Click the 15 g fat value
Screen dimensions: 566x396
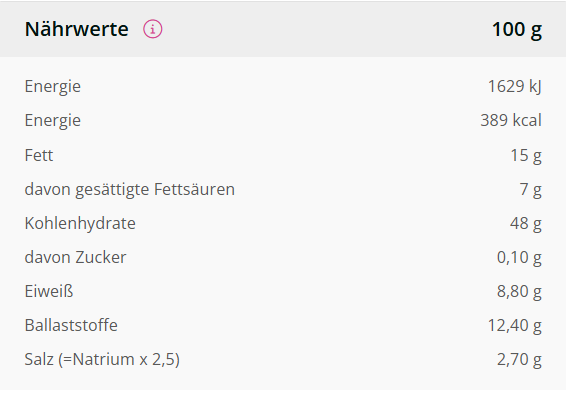pyautogui.click(x=526, y=156)
